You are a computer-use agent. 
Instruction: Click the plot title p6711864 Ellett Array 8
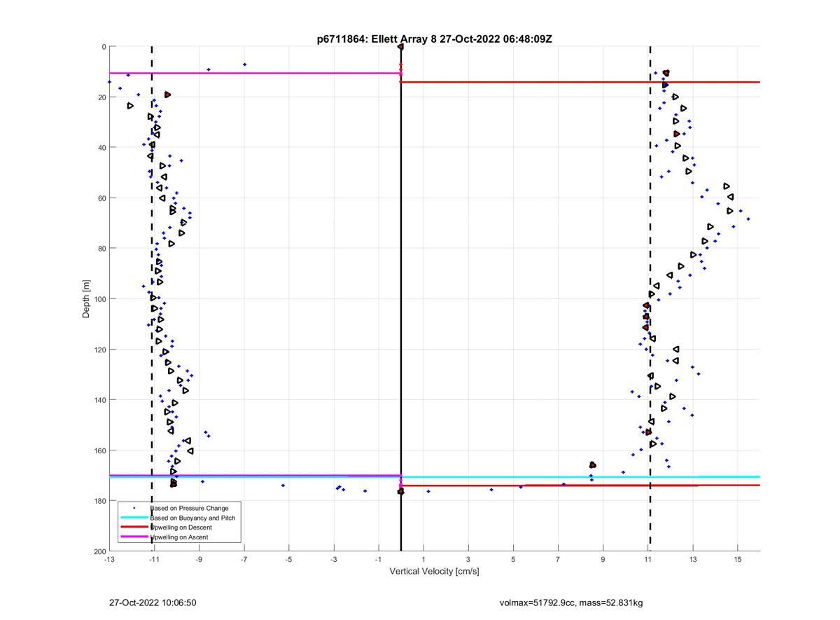pyautogui.click(x=434, y=39)
